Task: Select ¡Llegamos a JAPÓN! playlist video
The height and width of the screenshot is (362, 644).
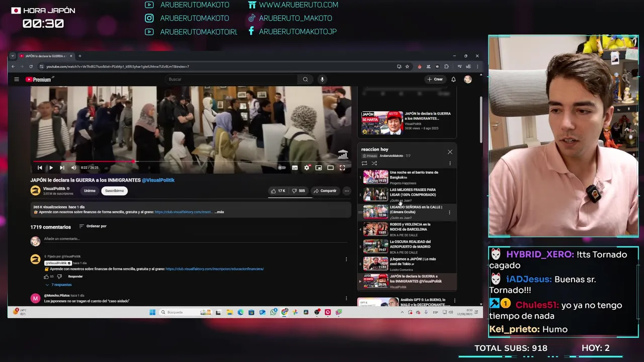Action: (x=408, y=264)
